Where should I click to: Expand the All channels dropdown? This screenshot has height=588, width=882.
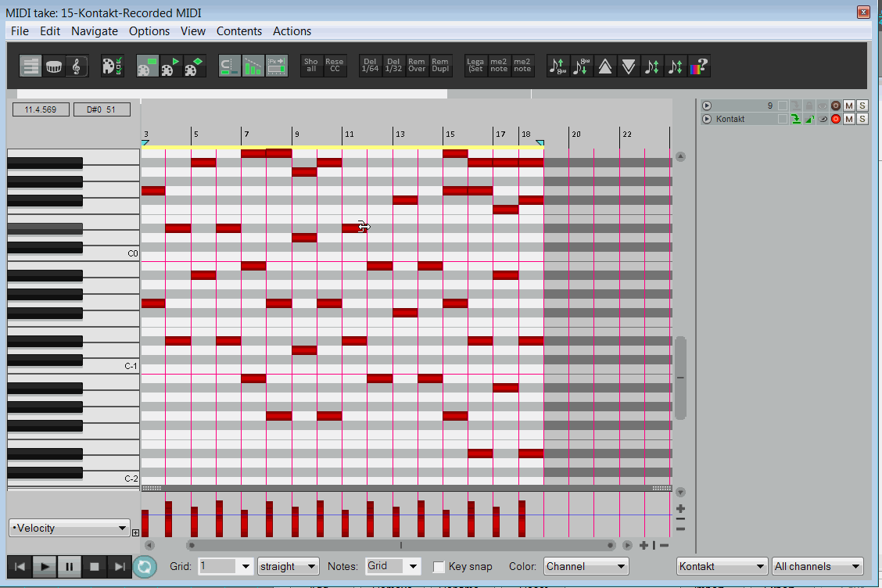[817, 567]
